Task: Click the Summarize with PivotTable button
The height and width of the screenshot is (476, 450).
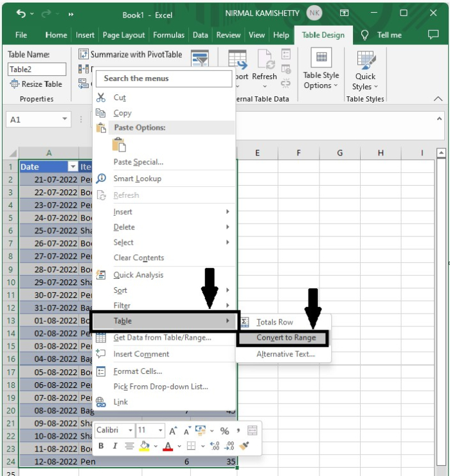Action: pos(130,55)
